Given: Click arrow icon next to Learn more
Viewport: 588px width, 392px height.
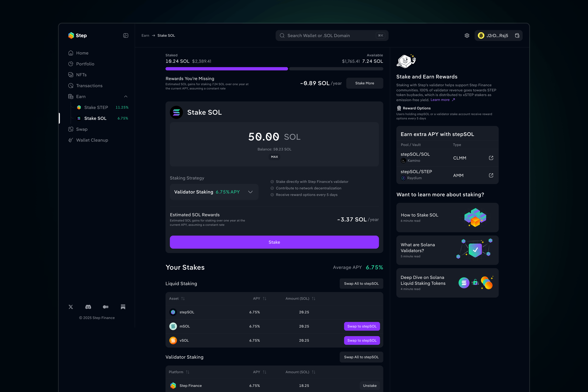Looking at the screenshot, I should pos(453,100).
